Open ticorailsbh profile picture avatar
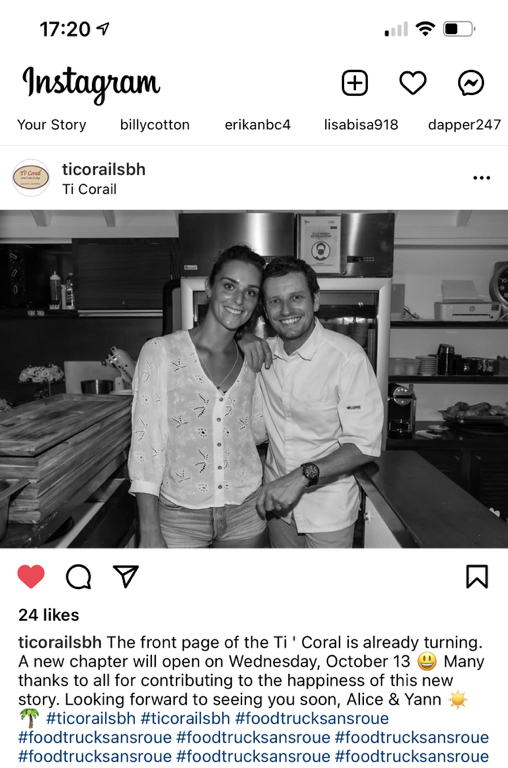The height and width of the screenshot is (768, 508). [31, 178]
